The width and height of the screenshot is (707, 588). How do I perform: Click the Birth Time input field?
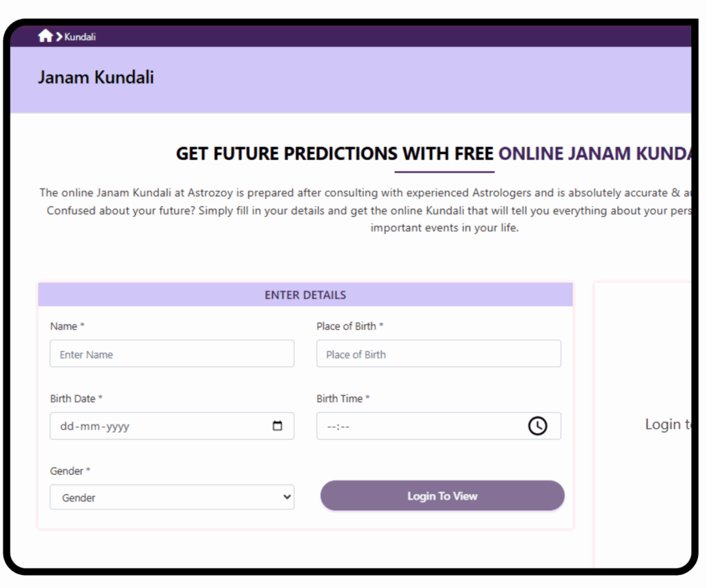(438, 426)
